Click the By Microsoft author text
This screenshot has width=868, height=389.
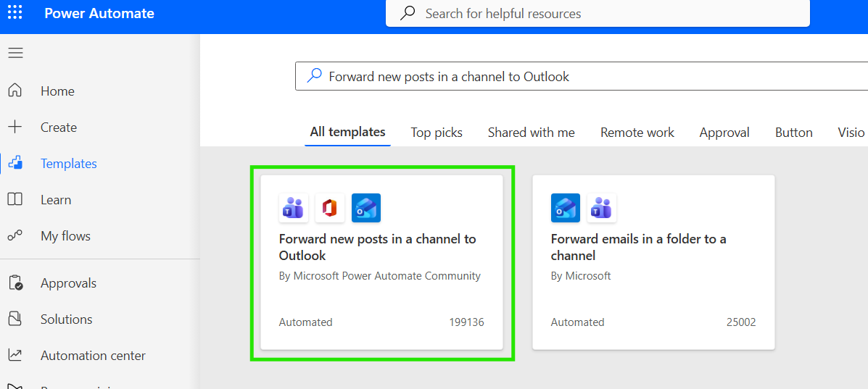tap(581, 275)
